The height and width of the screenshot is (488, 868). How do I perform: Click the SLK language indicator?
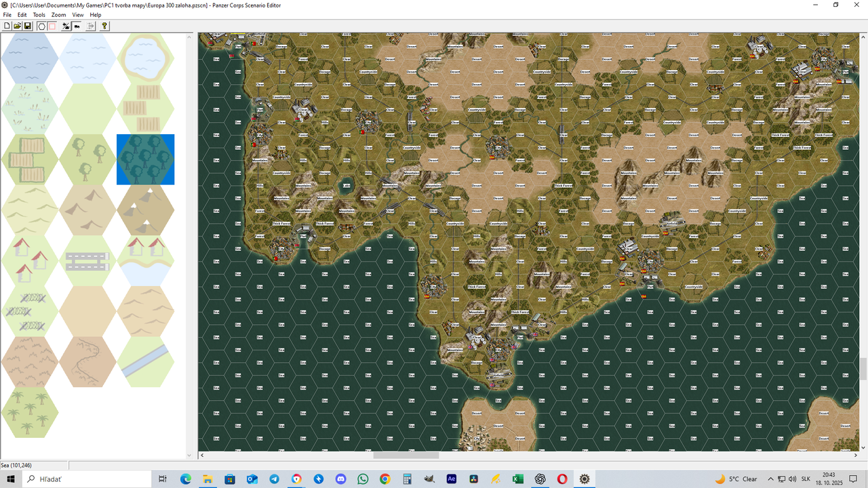click(806, 479)
